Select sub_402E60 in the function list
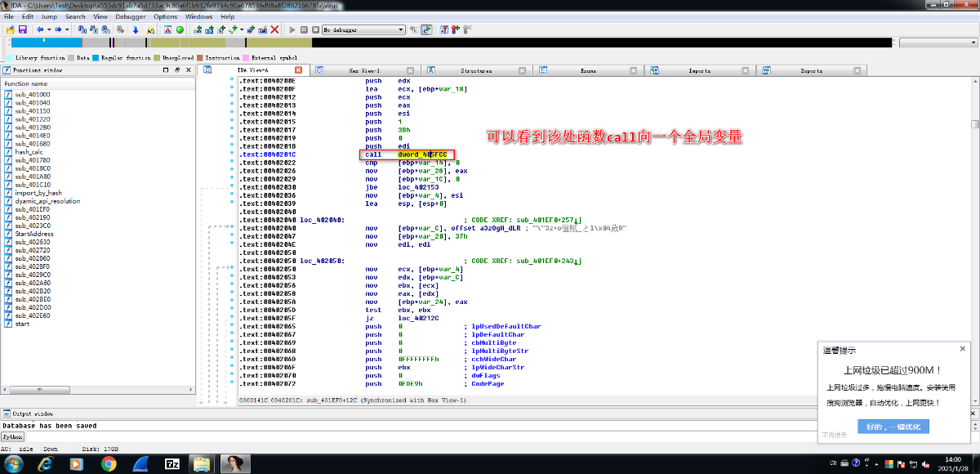 pos(33,315)
